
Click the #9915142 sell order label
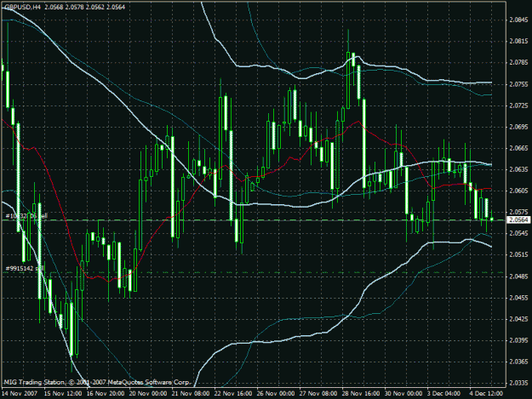[x=25, y=269]
